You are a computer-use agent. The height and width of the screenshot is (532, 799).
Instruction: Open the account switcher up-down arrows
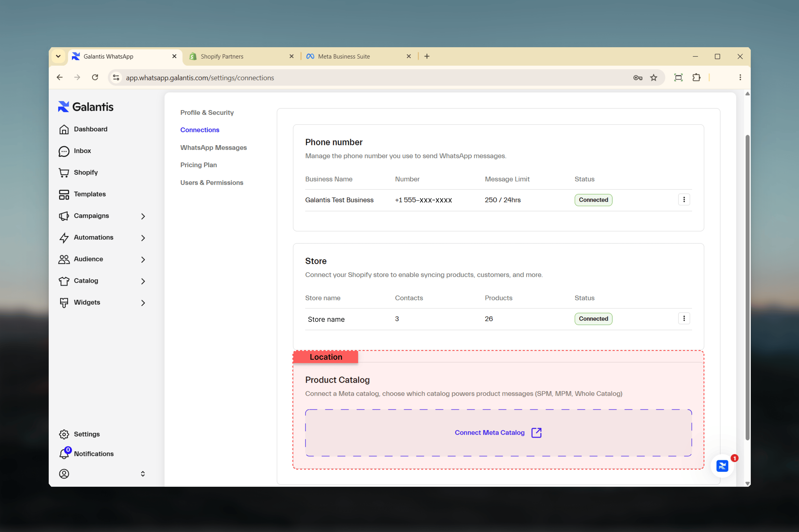coord(143,474)
